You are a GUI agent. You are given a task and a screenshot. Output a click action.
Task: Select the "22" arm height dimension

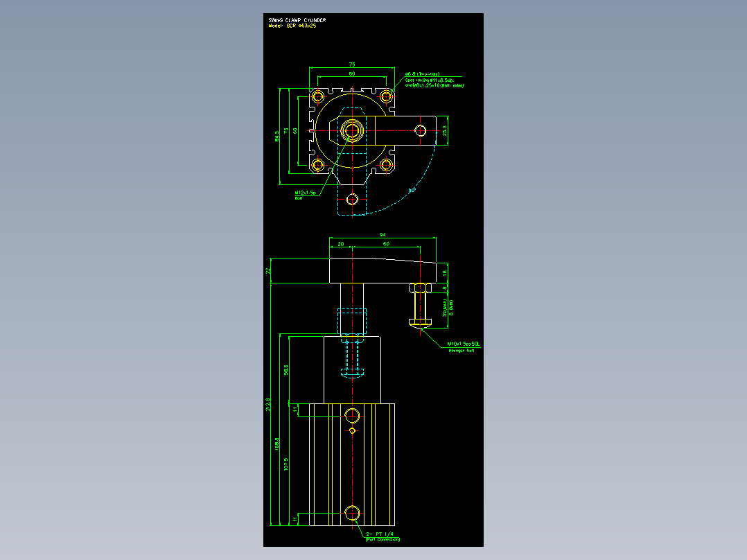click(267, 271)
